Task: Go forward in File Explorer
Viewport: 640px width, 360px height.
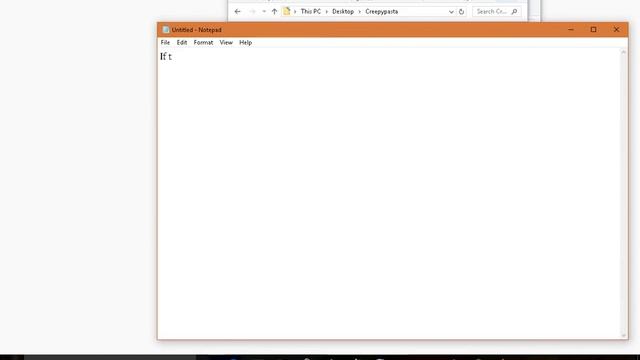Action: click(x=252, y=12)
